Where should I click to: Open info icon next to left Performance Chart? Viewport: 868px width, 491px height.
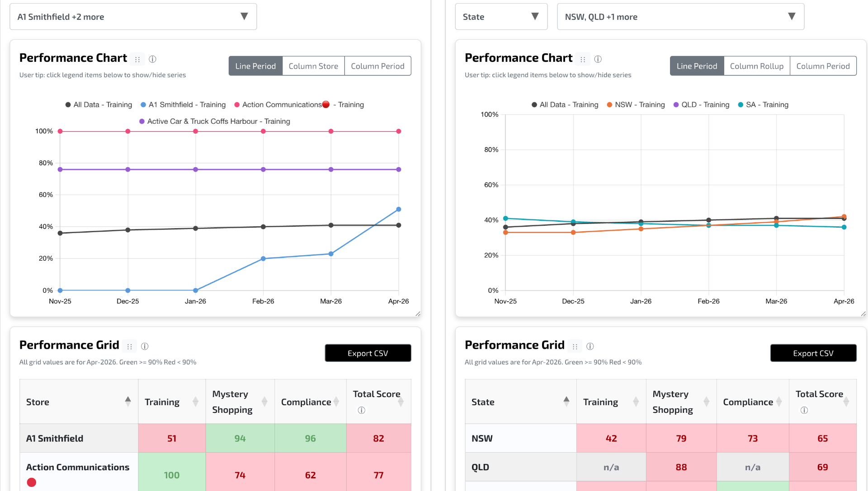coord(153,59)
